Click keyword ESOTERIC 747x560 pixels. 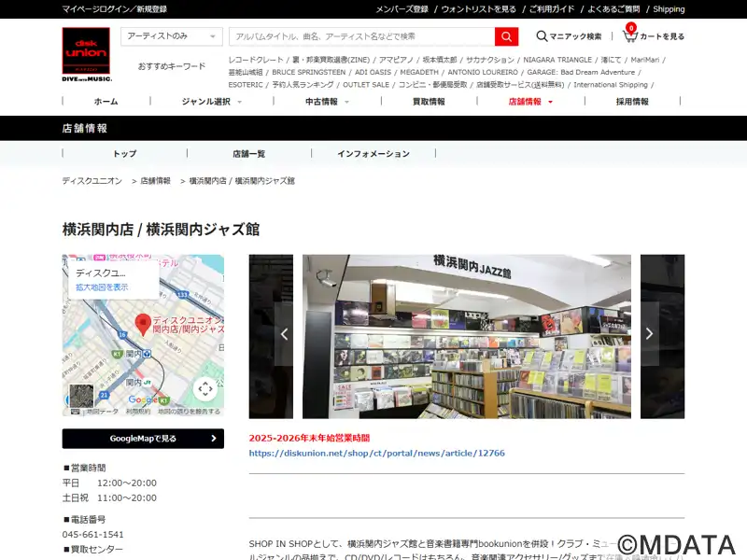tap(246, 84)
